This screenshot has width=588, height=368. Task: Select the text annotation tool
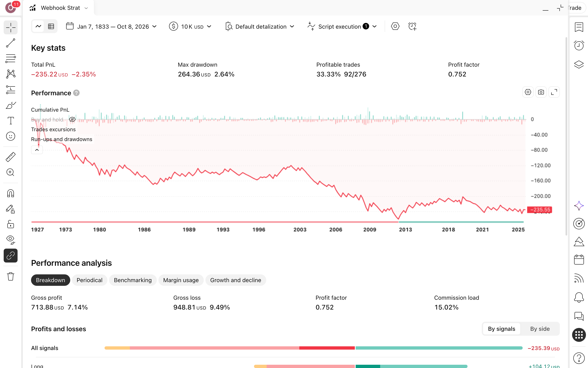(x=11, y=121)
